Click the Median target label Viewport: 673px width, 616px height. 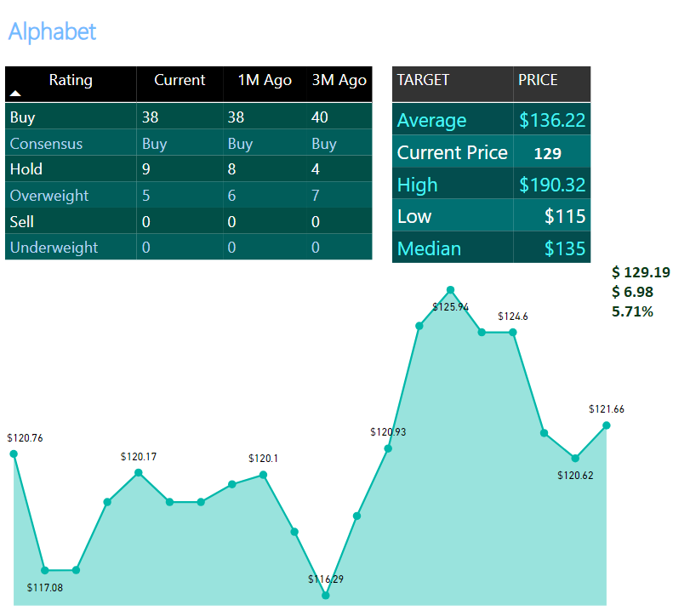pyautogui.click(x=429, y=249)
